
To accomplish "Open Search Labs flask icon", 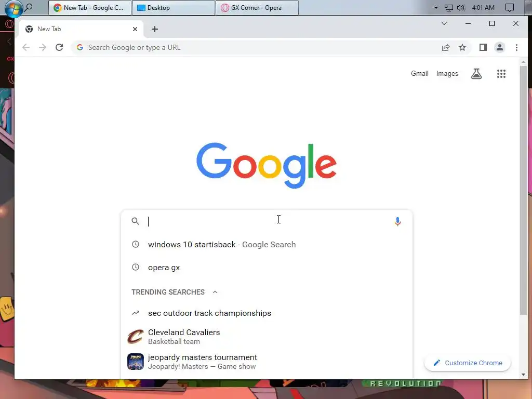I will pyautogui.click(x=476, y=74).
